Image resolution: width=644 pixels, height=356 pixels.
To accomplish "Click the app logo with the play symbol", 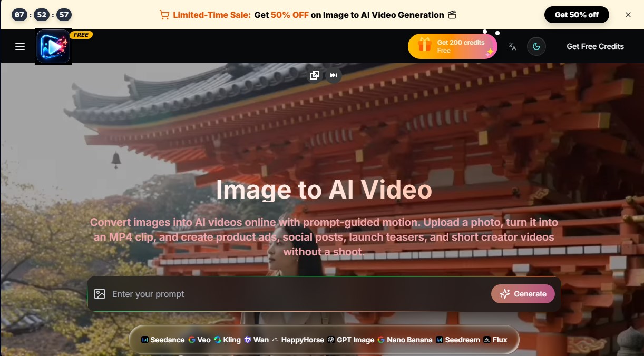I will [x=53, y=46].
